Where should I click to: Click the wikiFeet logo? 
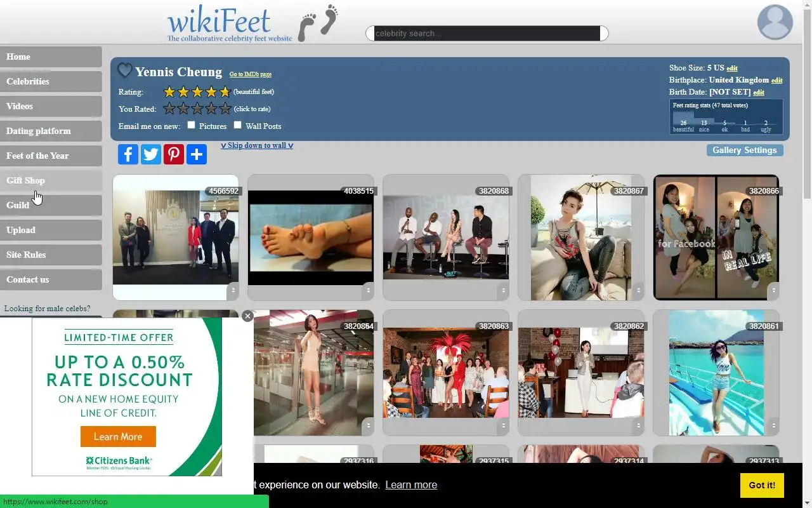[x=252, y=23]
